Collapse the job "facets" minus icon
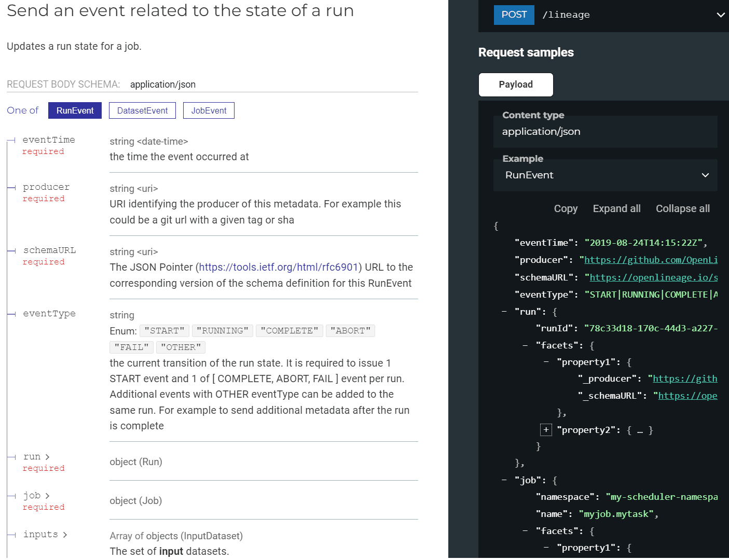Viewport: 729px width, 560px height. pyautogui.click(x=525, y=531)
